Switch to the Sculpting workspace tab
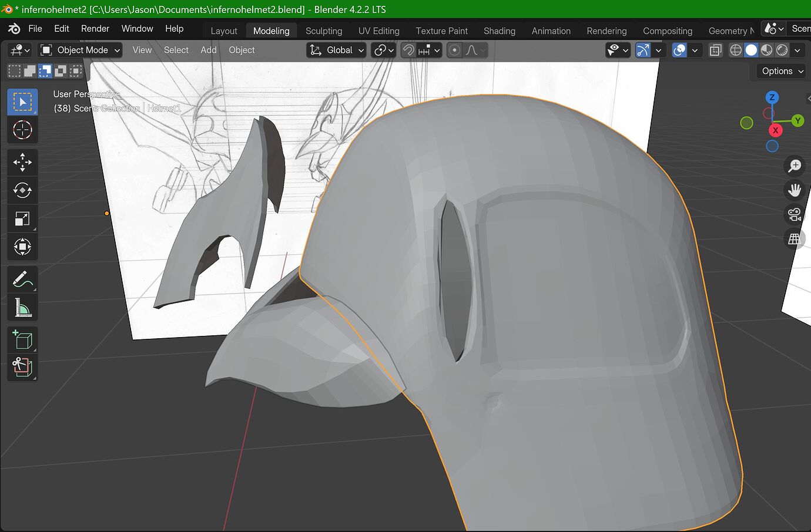Viewport: 811px width, 532px height. [x=324, y=31]
